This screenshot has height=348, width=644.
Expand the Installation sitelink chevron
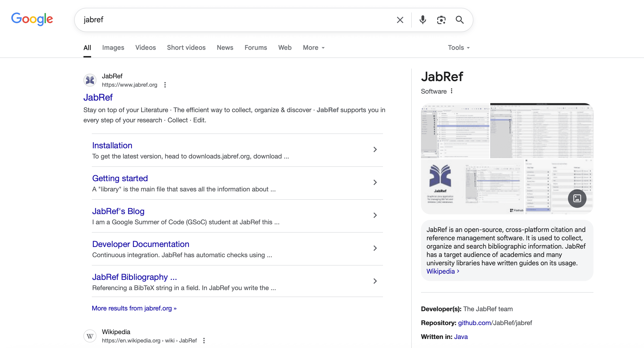click(x=375, y=149)
